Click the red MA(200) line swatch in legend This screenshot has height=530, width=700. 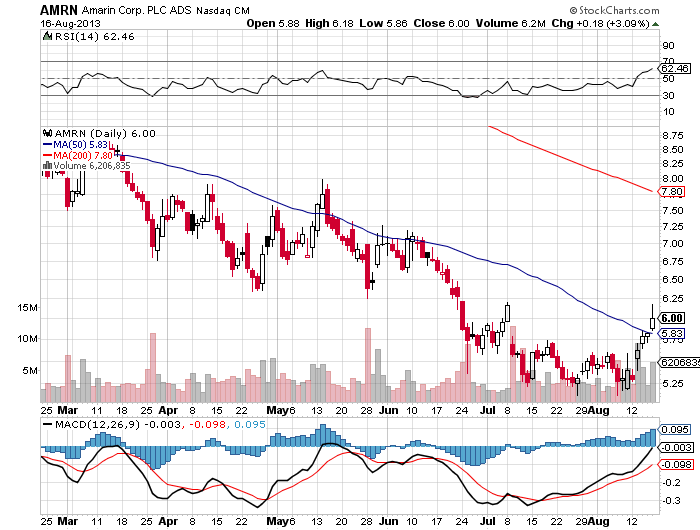click(x=48, y=155)
